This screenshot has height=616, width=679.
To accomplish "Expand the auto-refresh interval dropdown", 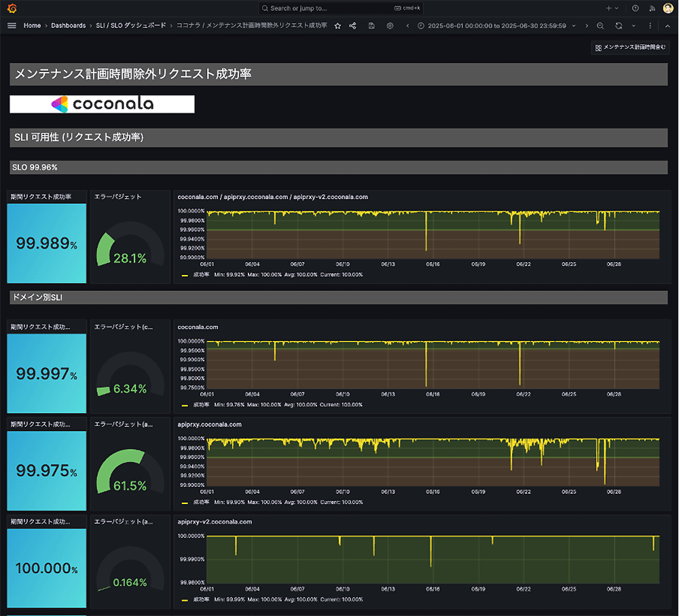I will [634, 26].
